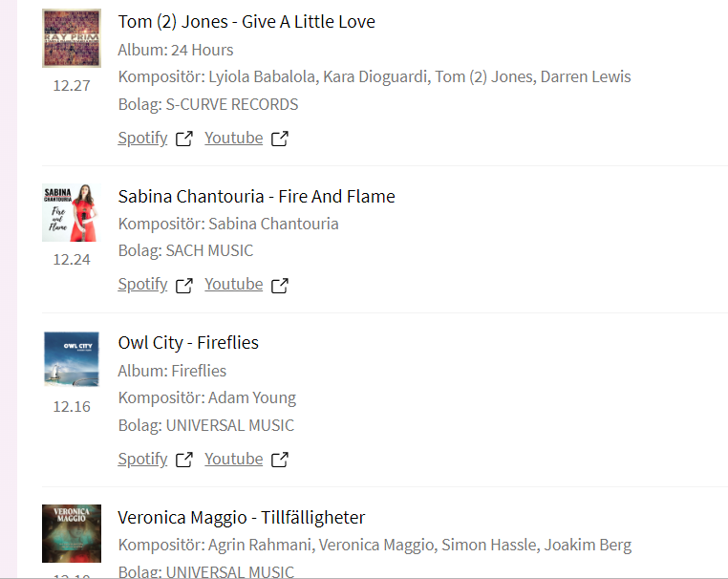The height and width of the screenshot is (579, 728).
Task: Click external-link icon beside Owl City Youtube
Action: (280, 460)
